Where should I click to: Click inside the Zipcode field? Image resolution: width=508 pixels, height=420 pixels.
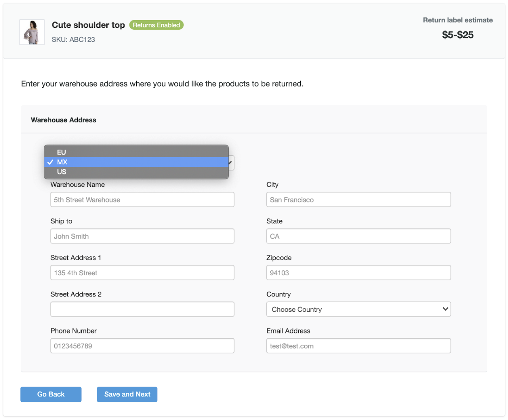point(358,273)
